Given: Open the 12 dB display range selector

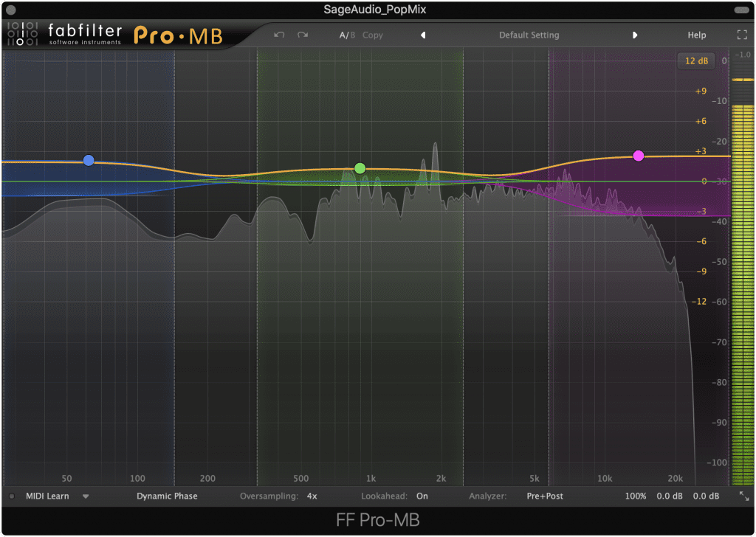Looking at the screenshot, I should pos(696,61).
